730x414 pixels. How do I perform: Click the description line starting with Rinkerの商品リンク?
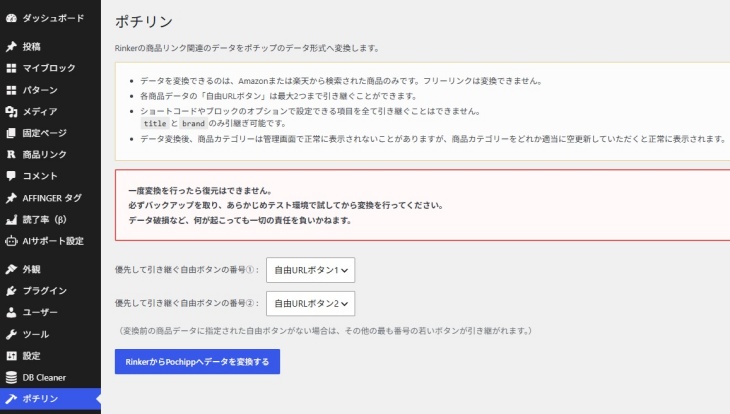click(247, 48)
